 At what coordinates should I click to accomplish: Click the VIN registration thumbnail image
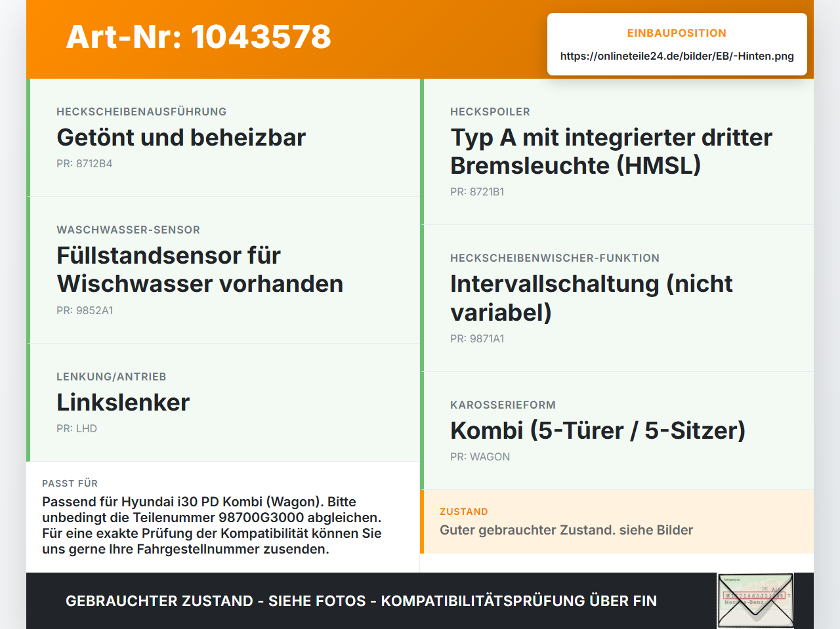[755, 601]
